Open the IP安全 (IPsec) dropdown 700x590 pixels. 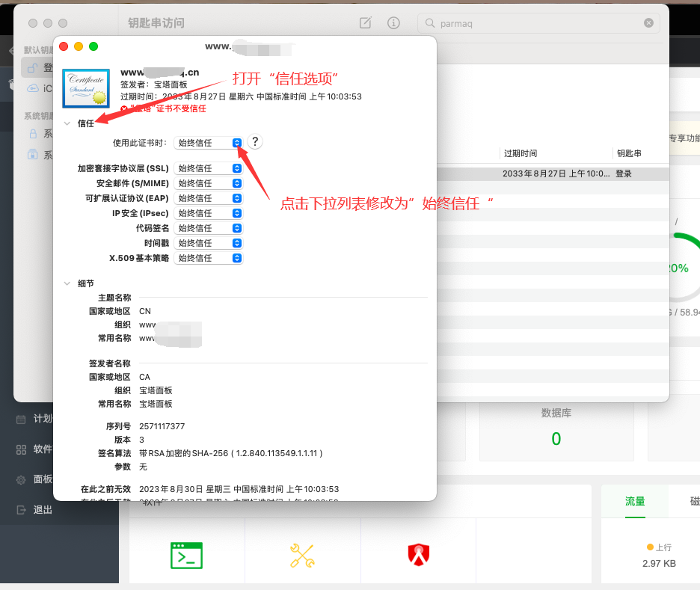click(x=209, y=213)
